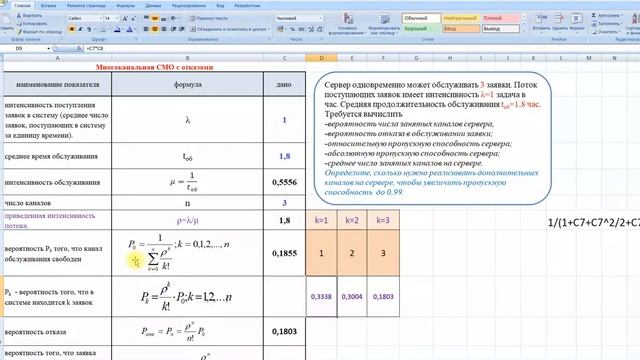640x360 pixels.
Task: Apply the Ввод cell style
Action: (460, 29)
